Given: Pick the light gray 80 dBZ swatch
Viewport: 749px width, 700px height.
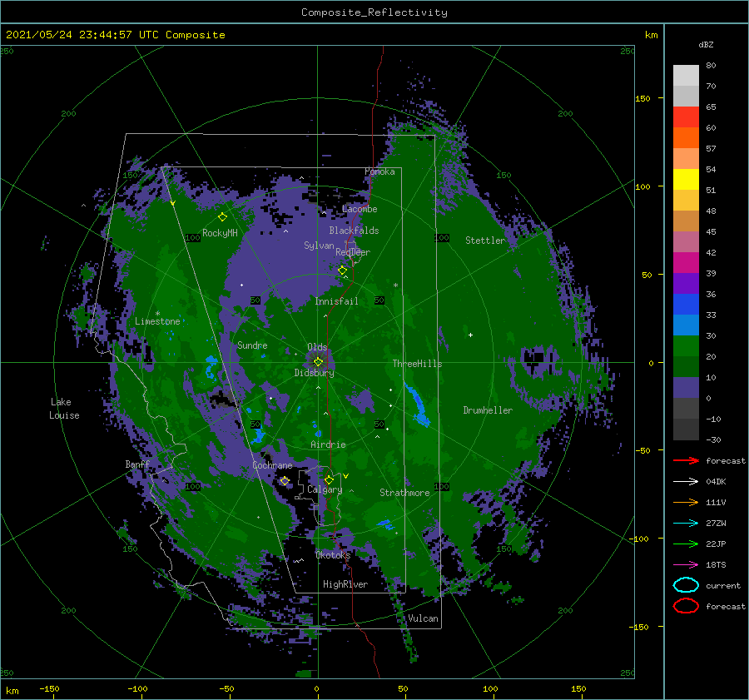Looking at the screenshot, I should tap(686, 75).
